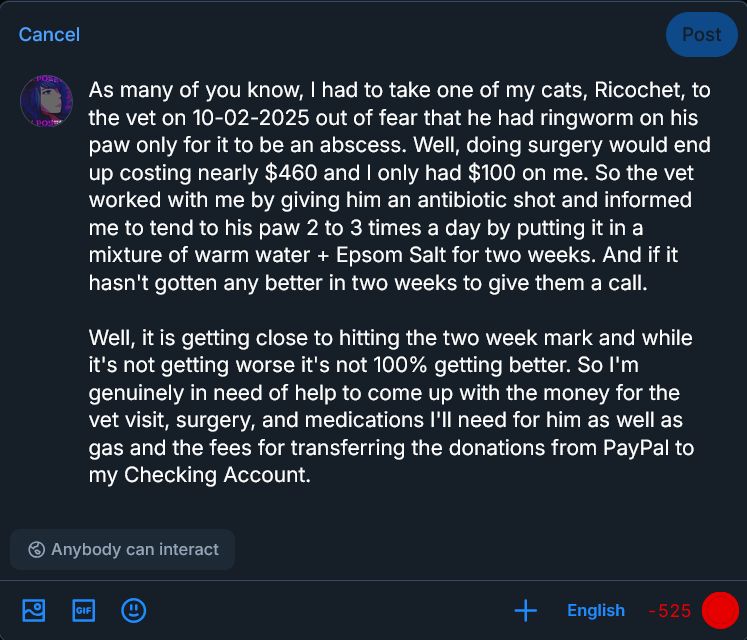Click the user profile avatar
The height and width of the screenshot is (640, 747).
(x=46, y=101)
